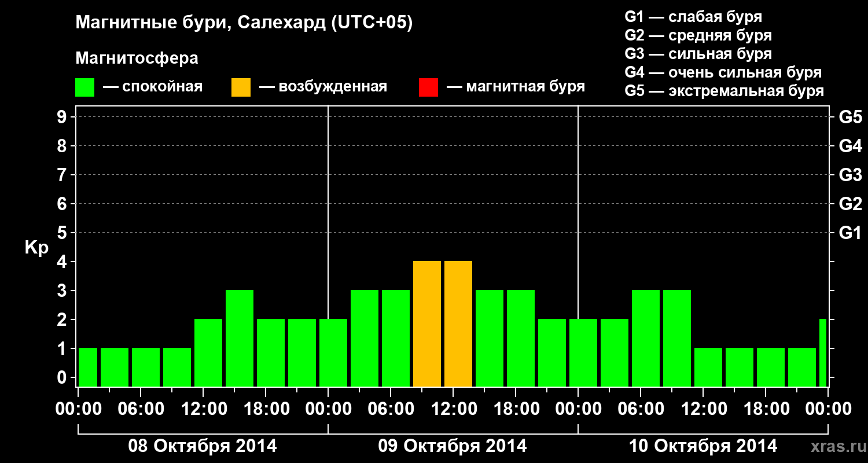This screenshot has width=868, height=463.
Task: Click the 'G1 — слабая буря' legend line
Action: pyautogui.click(x=693, y=16)
